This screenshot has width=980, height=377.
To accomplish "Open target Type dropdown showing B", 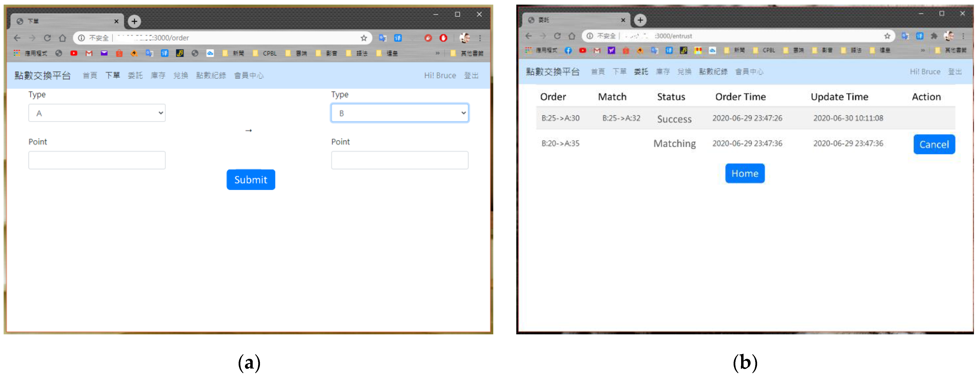I will click(400, 113).
